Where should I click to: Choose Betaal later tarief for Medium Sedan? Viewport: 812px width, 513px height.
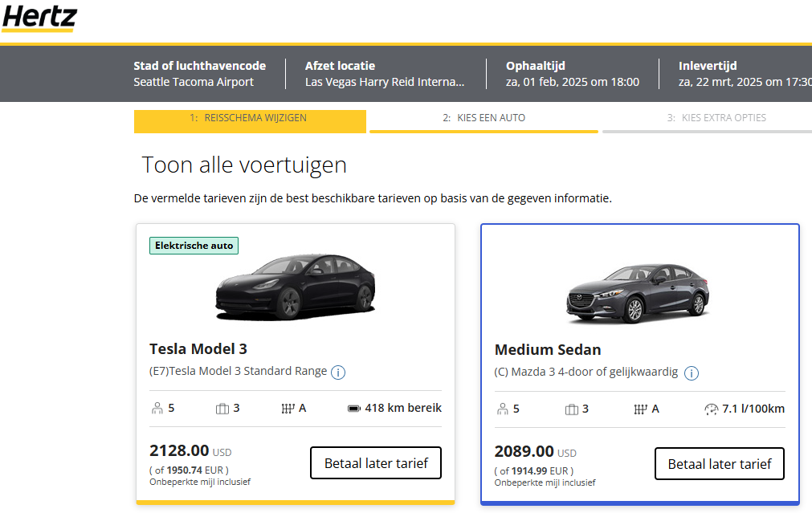tap(720, 463)
